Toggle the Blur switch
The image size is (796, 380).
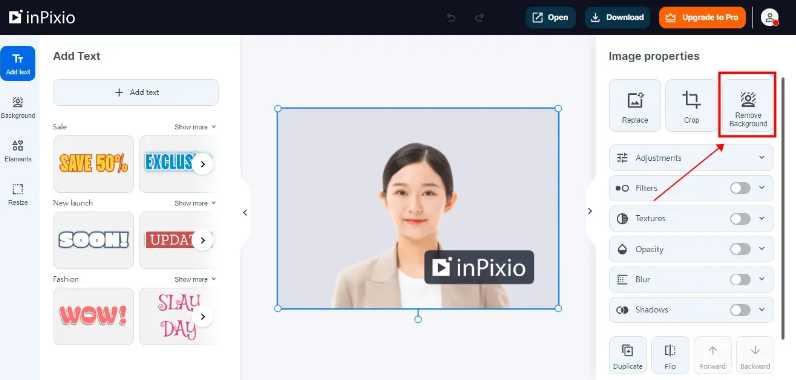tap(740, 280)
